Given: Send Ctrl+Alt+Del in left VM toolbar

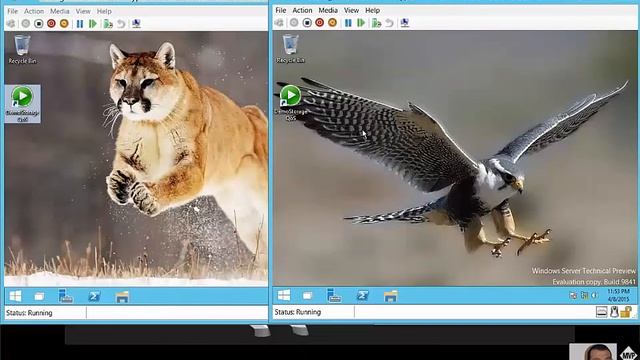Looking at the screenshot, I should click(x=11, y=24).
